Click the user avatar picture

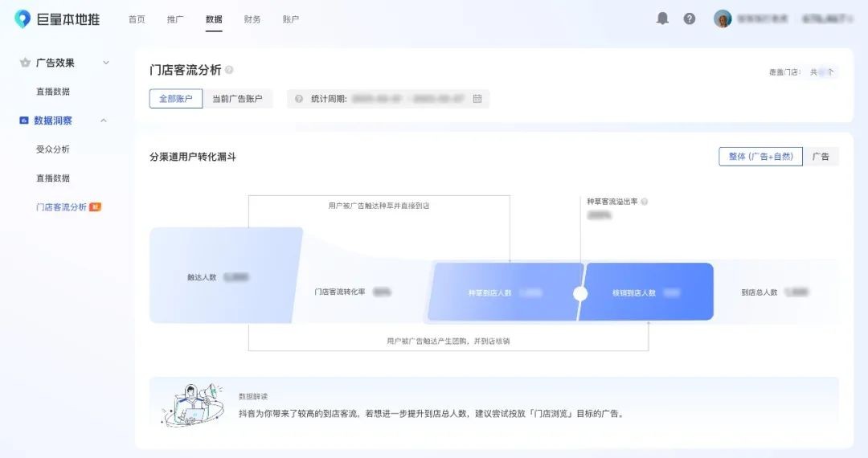(723, 18)
